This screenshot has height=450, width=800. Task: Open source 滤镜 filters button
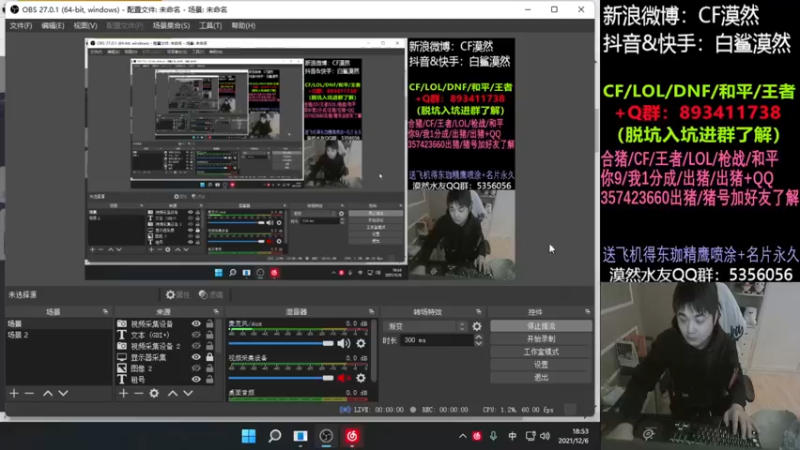[211, 294]
